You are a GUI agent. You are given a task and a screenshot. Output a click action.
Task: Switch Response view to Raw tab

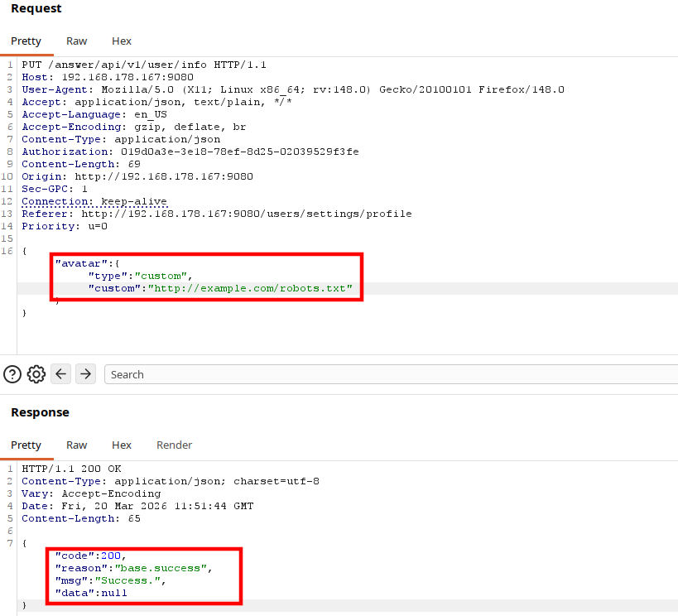[76, 445]
